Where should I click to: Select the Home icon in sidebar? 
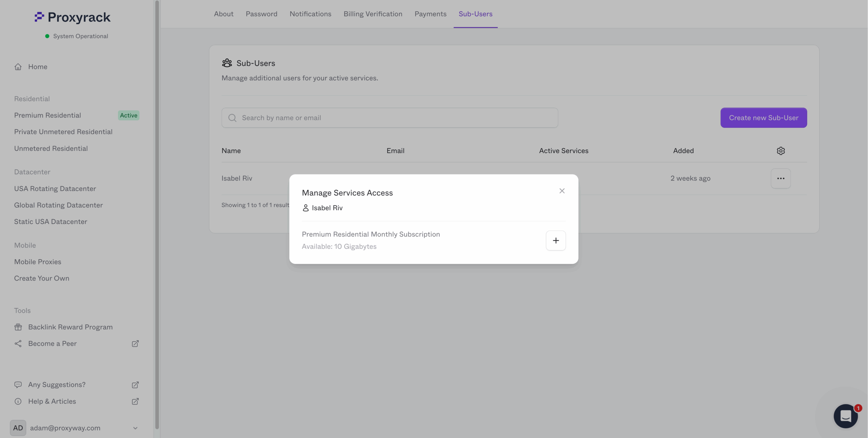click(x=18, y=66)
